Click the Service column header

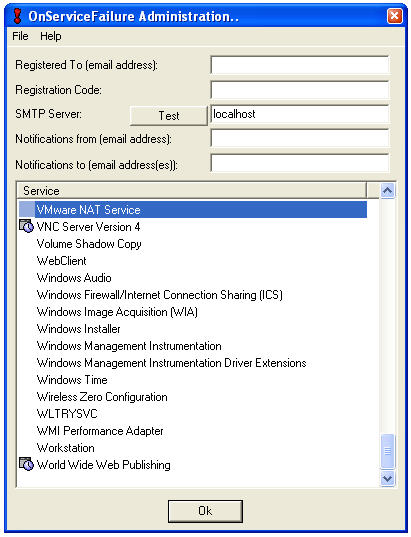192,190
